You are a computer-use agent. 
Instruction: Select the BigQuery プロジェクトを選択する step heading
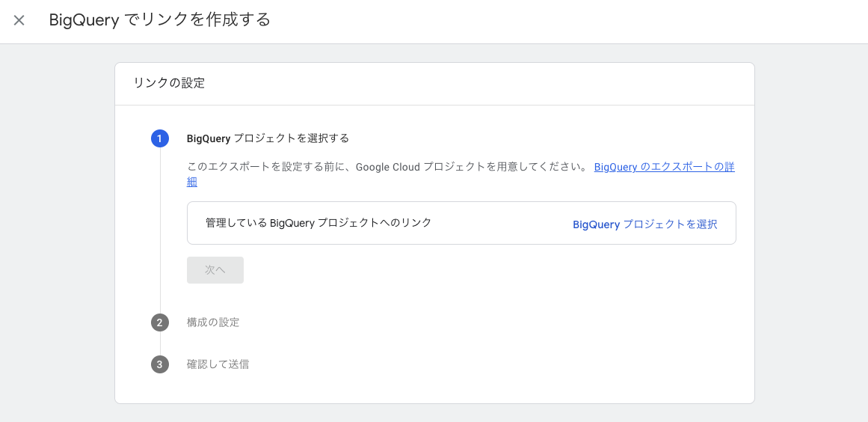pyautogui.click(x=268, y=138)
